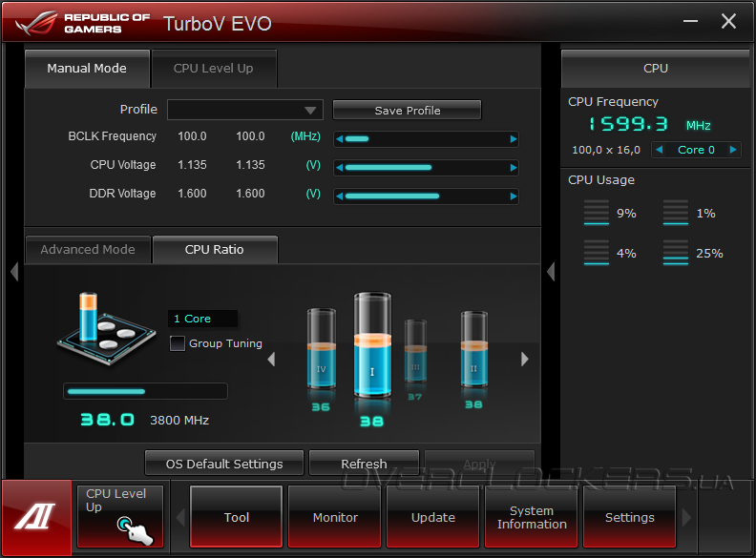Enable the Group Tuning checkbox
The image size is (756, 558).
[x=178, y=343]
